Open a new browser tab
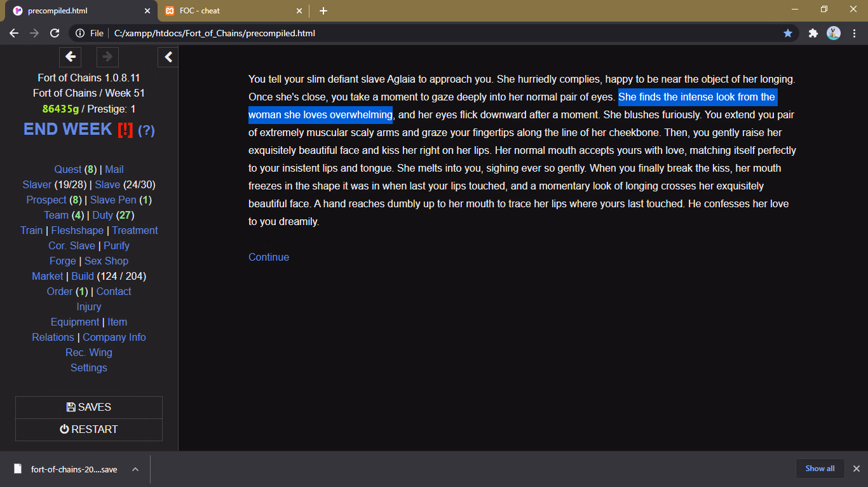Image resolution: width=868 pixels, height=487 pixels. point(323,11)
